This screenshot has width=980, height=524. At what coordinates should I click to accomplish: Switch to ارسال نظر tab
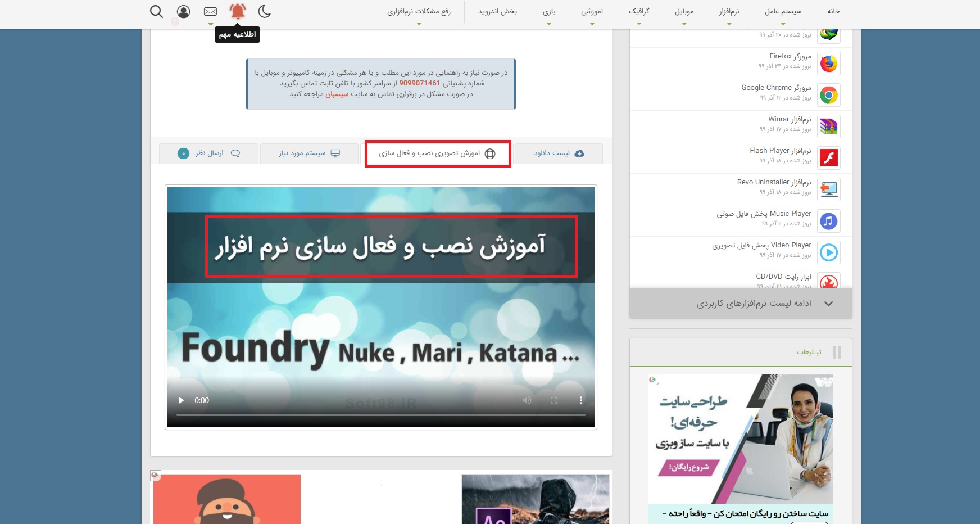click(208, 153)
